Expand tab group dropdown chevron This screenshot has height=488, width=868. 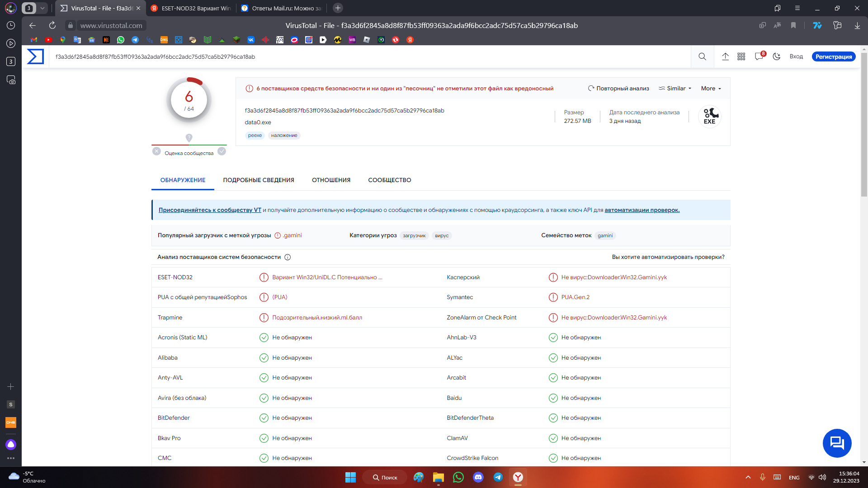point(42,8)
